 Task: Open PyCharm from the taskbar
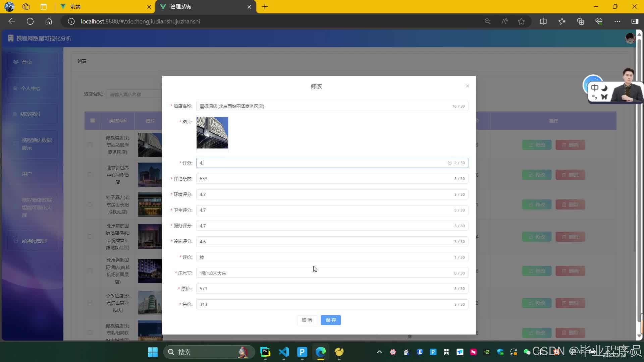[265, 352]
